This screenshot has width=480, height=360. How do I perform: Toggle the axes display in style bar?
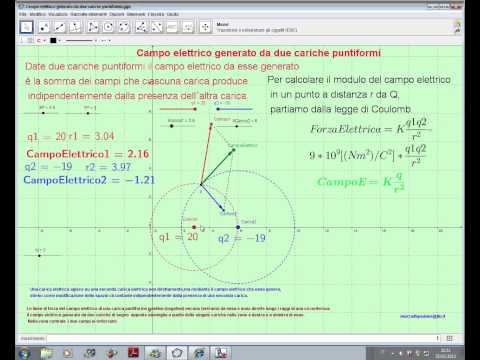coord(22,41)
